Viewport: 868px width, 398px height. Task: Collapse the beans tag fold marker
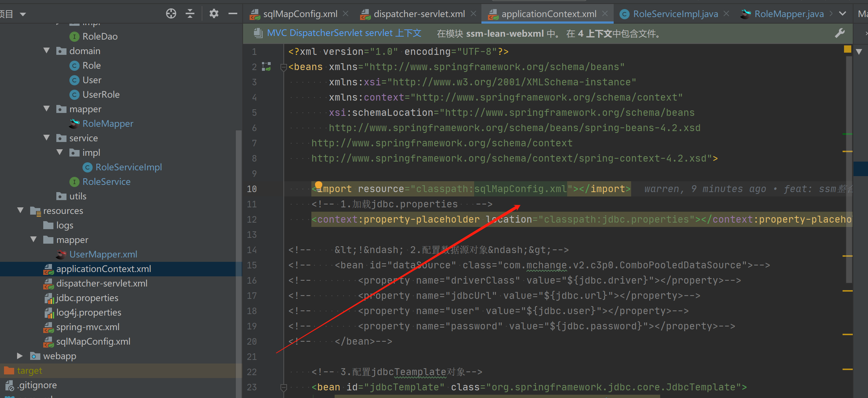tap(283, 67)
